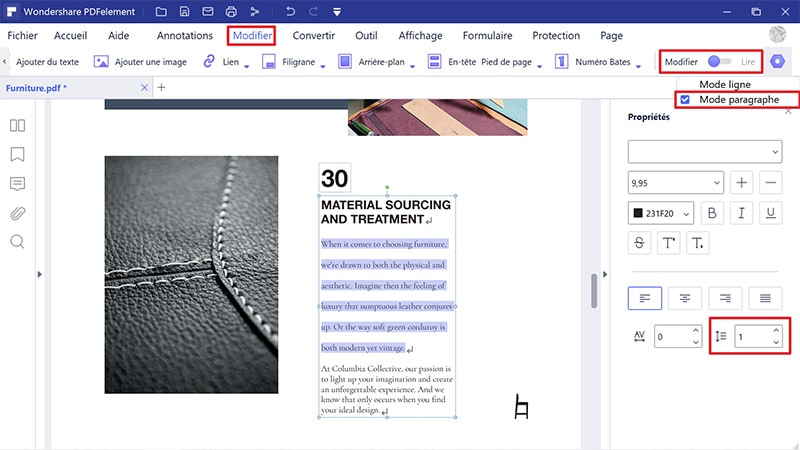Click the user profile avatar

click(x=778, y=34)
